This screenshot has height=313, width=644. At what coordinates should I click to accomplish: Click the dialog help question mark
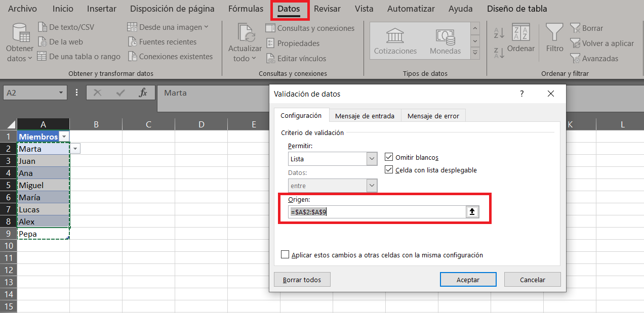point(522,94)
